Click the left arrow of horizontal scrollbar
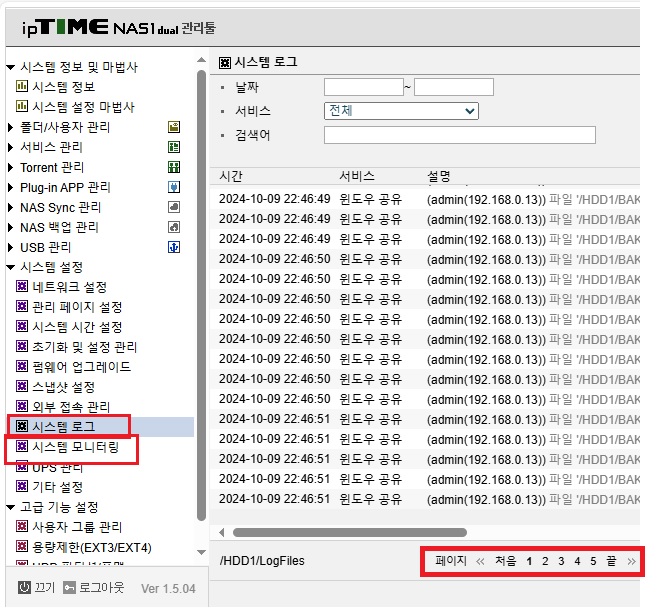657x609 pixels. [x=222, y=532]
